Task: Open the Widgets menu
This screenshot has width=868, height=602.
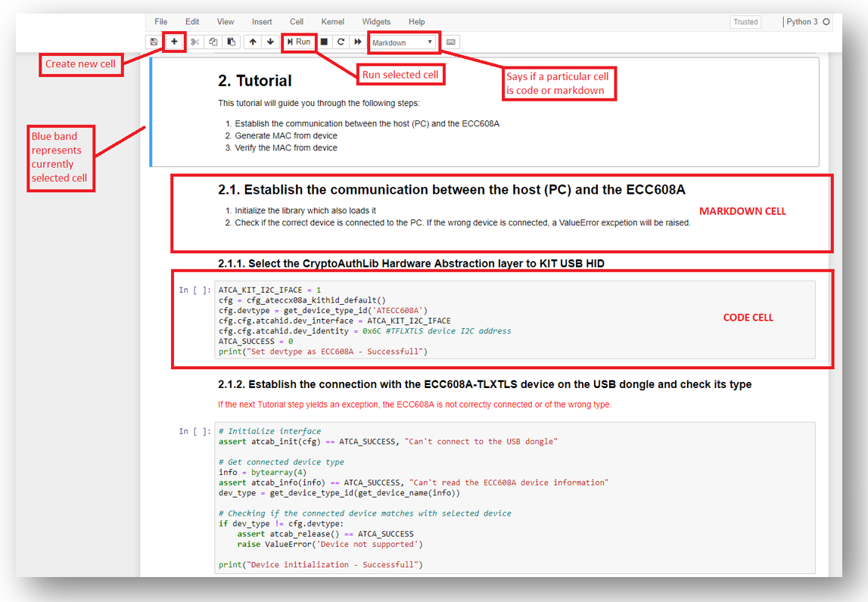Action: pyautogui.click(x=376, y=22)
